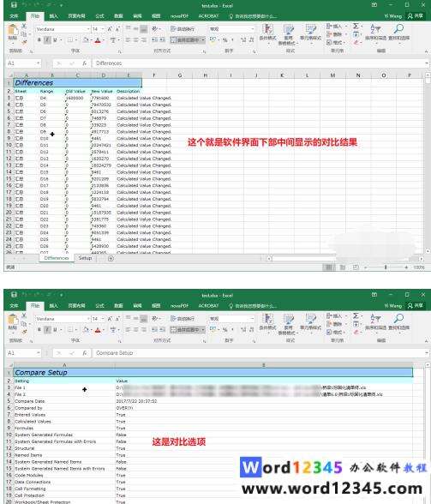This screenshot has width=431, height=504.
Task: Open ACROBAT tab in upper window
Action: 208,16
